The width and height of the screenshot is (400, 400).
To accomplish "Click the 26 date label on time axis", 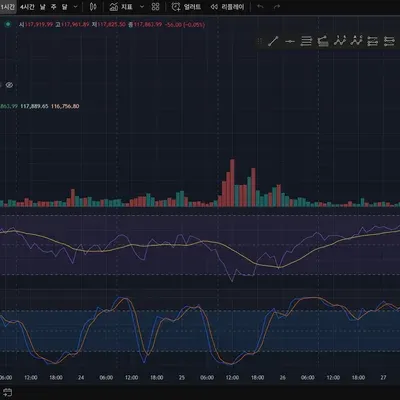I will coord(283,377).
